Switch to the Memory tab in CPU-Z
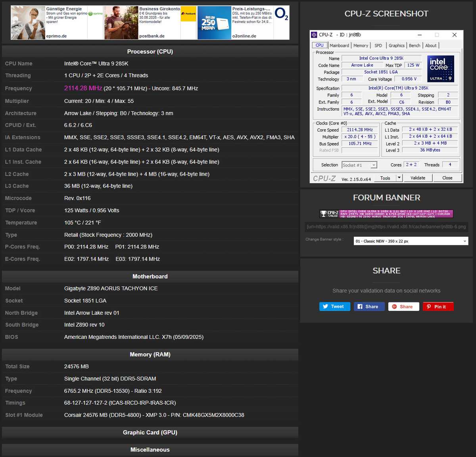The width and height of the screenshot is (476, 457). [361, 45]
